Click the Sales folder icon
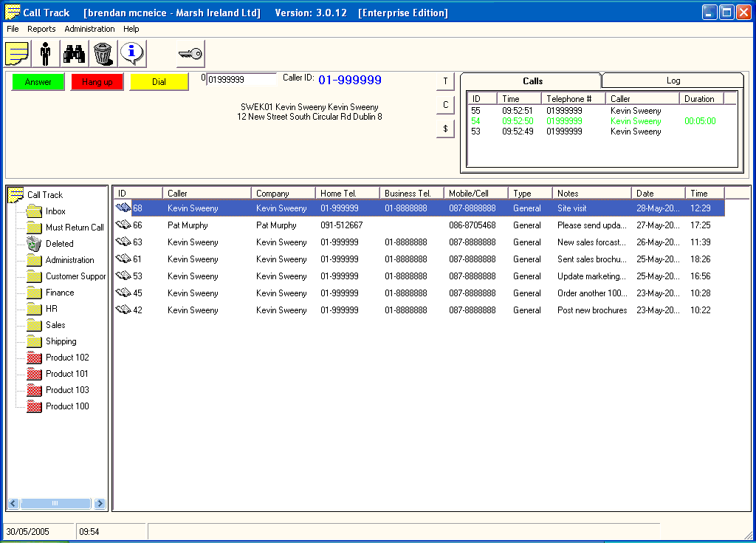756x543 pixels. click(34, 325)
